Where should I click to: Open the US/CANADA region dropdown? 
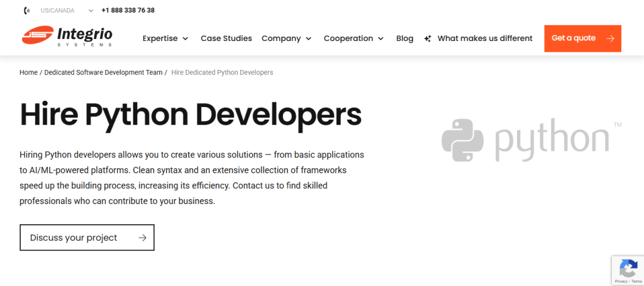click(x=66, y=11)
